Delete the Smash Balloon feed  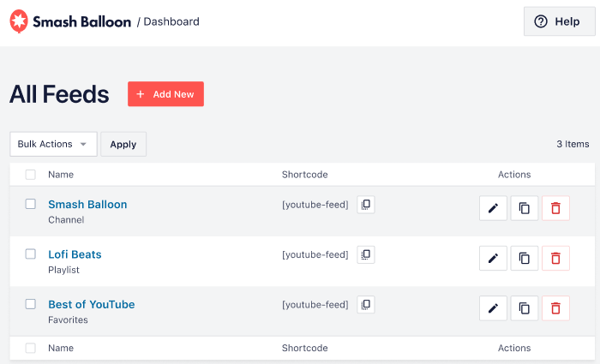[555, 208]
